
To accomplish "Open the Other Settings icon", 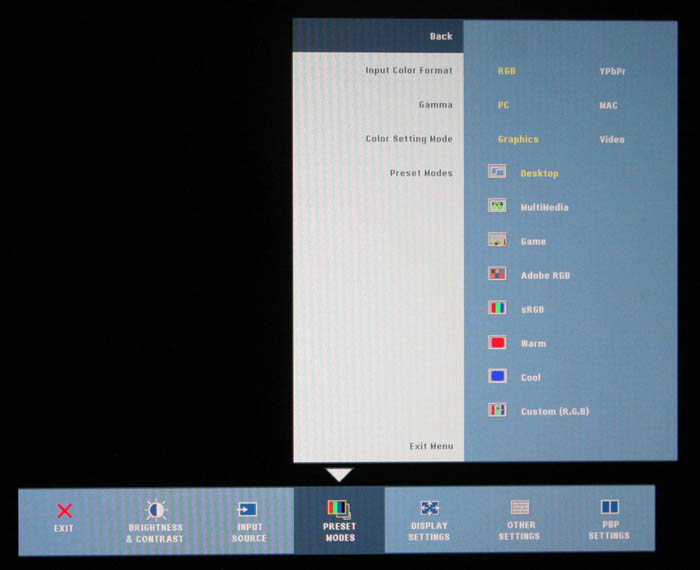I will [x=520, y=508].
